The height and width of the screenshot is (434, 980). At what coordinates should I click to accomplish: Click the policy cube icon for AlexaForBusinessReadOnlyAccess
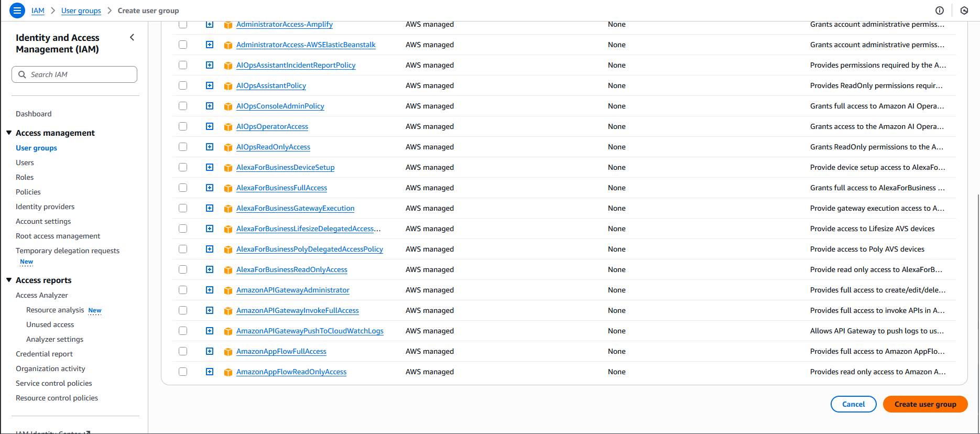(x=228, y=270)
